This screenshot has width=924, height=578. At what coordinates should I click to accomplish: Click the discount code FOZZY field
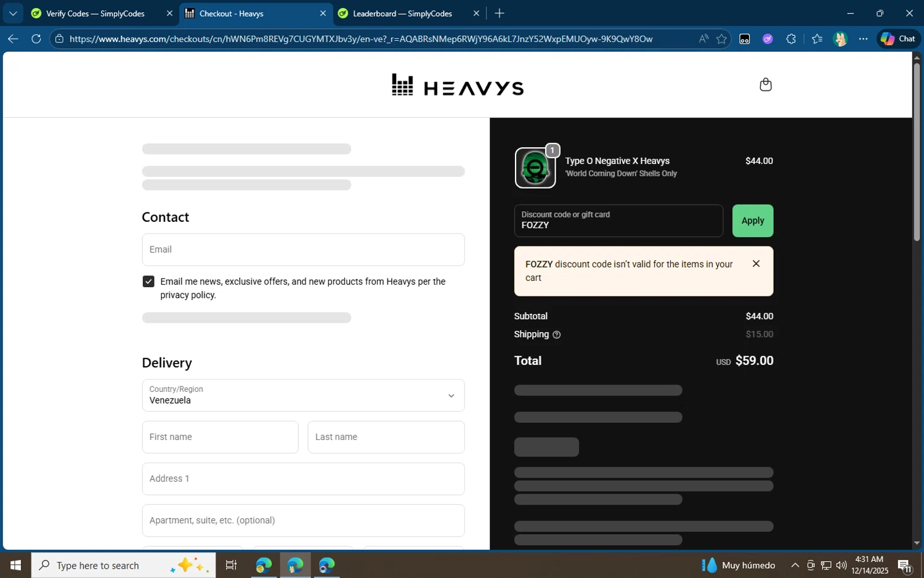click(x=618, y=221)
